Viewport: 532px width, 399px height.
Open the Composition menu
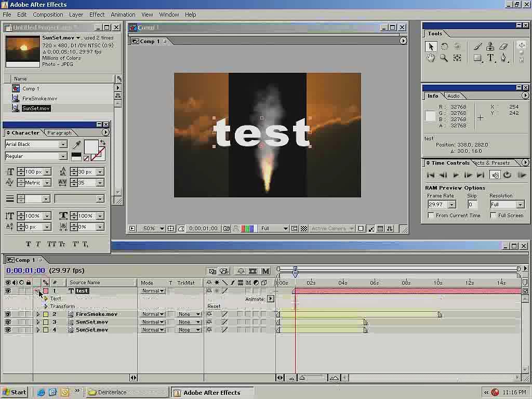pos(48,15)
